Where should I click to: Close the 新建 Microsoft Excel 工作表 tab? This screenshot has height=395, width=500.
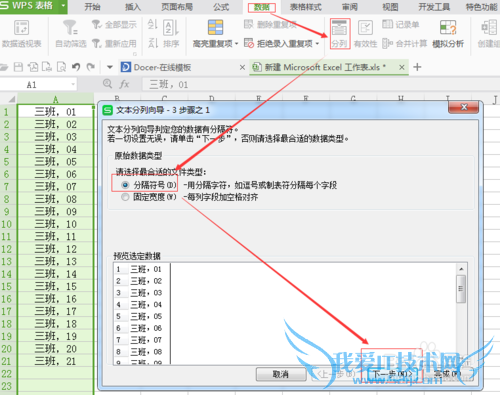[x=402, y=67]
